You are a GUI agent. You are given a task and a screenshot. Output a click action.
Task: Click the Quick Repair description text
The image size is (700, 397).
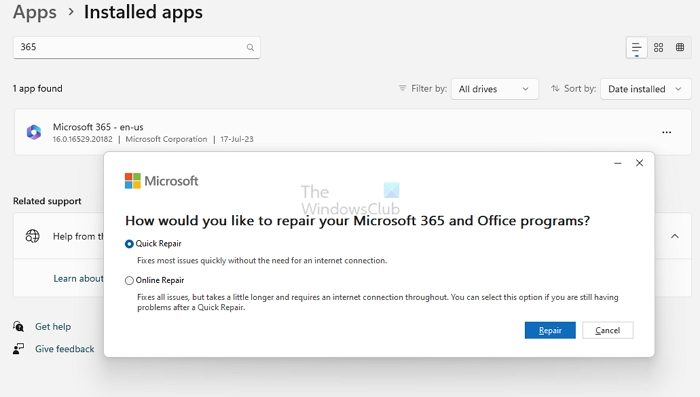[262, 260]
